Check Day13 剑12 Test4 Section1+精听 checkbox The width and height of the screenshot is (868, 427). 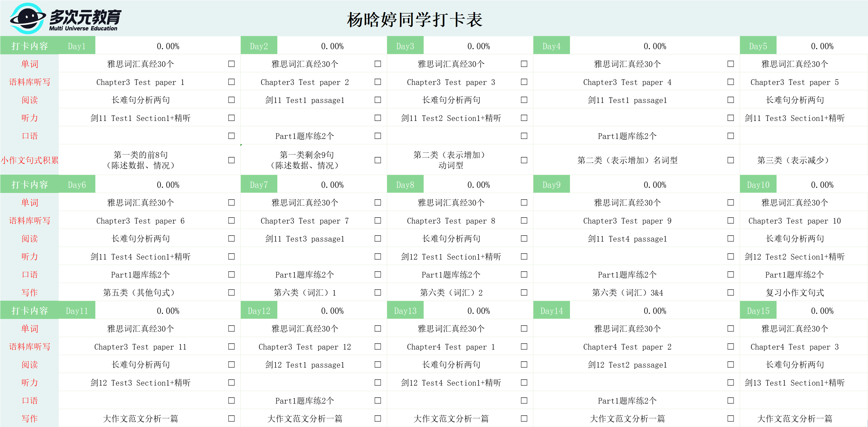pos(524,383)
